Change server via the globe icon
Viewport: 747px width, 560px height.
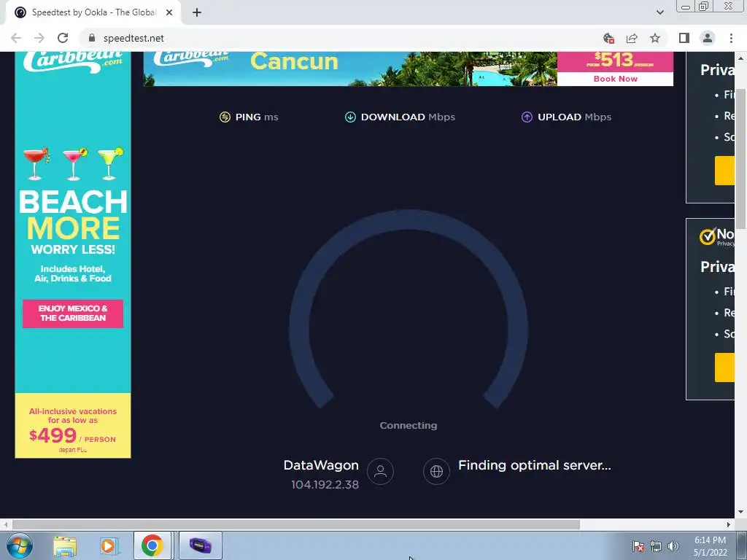point(436,472)
